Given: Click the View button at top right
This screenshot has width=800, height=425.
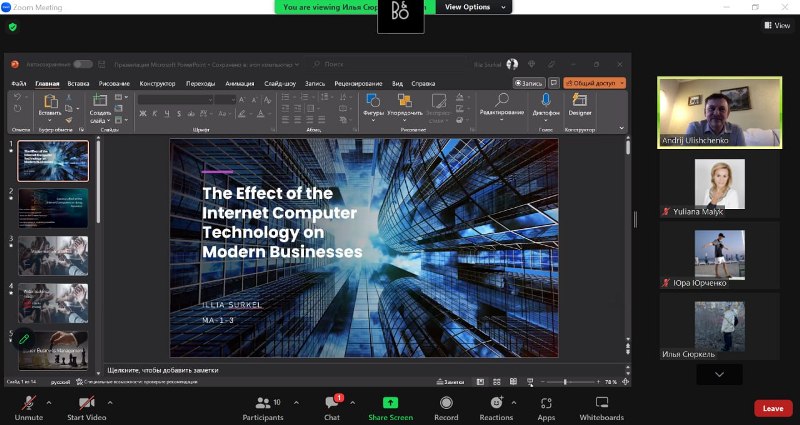Looking at the screenshot, I should point(776,26).
